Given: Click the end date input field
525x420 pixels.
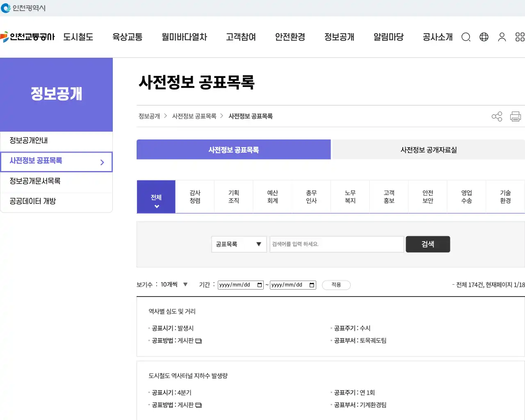Looking at the screenshot, I should 293,285.
